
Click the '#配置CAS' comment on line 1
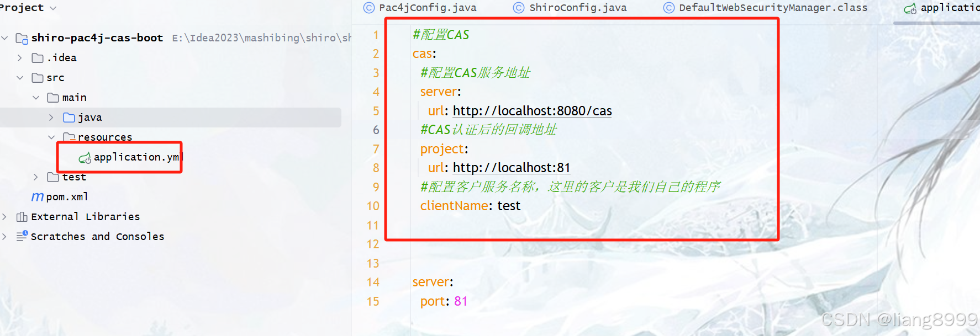(x=441, y=35)
